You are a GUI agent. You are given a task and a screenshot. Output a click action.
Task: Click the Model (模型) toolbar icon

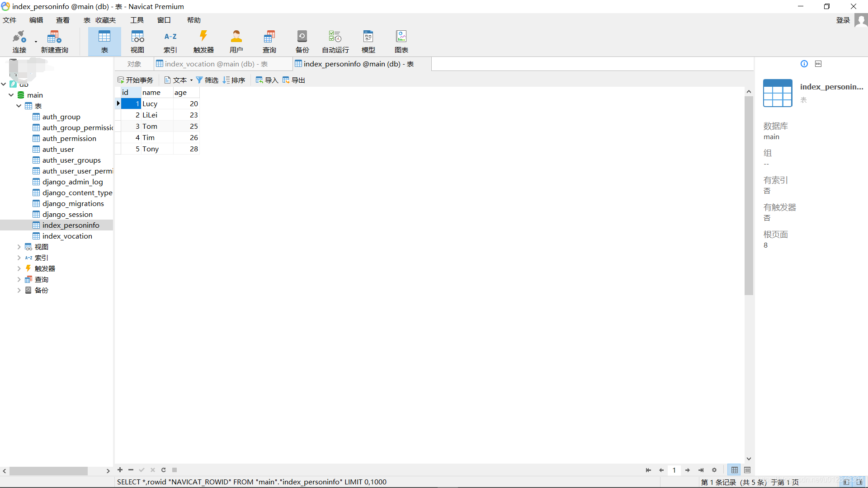coord(368,42)
